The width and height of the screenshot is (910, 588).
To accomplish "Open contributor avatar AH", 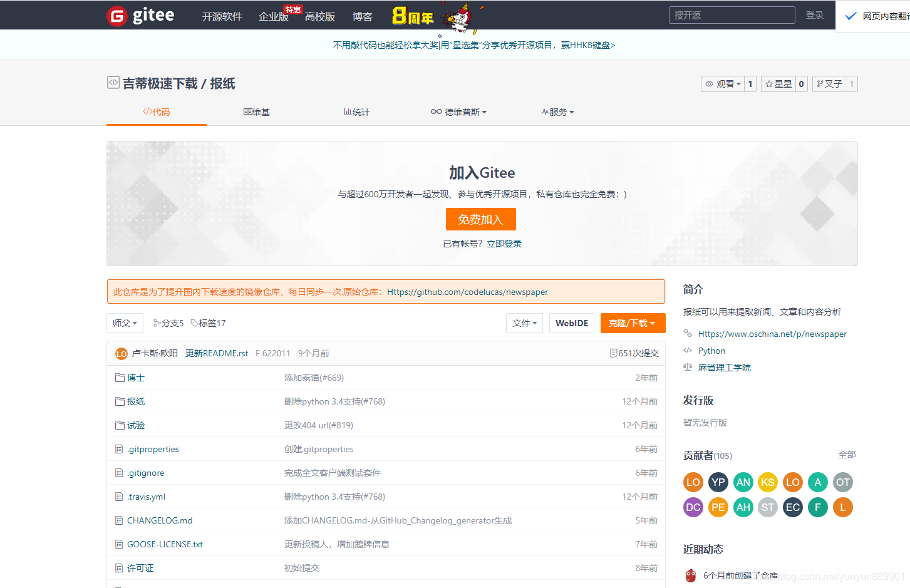I will point(743,507).
